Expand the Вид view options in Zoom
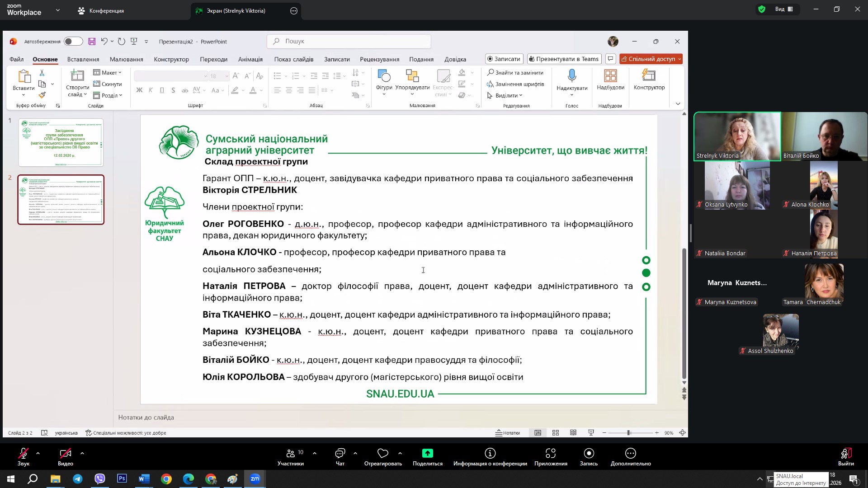Image resolution: width=868 pixels, height=488 pixels. click(784, 9)
